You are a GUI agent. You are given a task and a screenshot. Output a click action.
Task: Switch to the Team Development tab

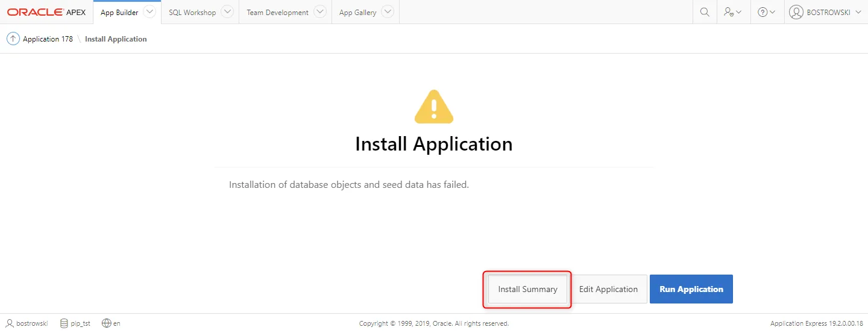tap(277, 13)
